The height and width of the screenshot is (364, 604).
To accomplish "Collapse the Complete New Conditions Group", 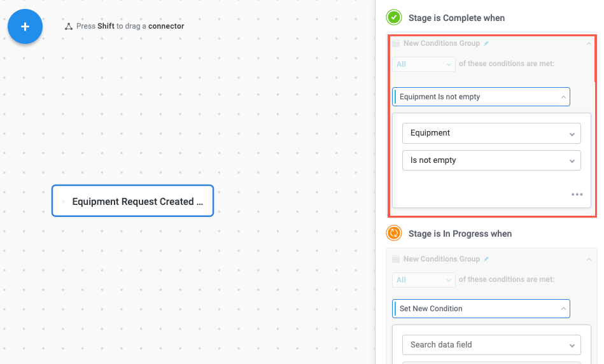I will pos(589,43).
